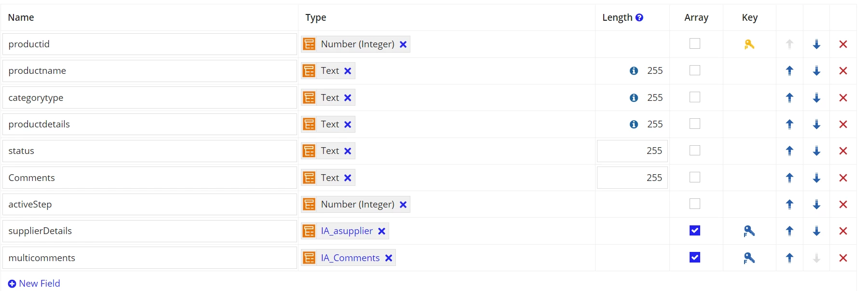The width and height of the screenshot is (868, 291).
Task: Open the IA_asupplier type link
Action: pyautogui.click(x=347, y=231)
